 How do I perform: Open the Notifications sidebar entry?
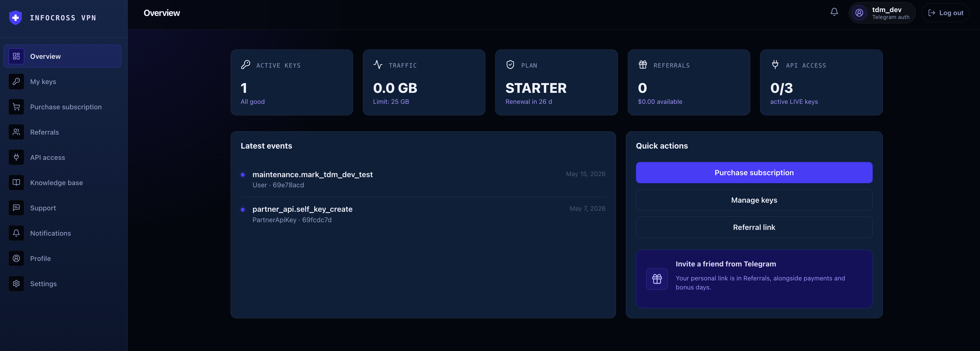62,233
